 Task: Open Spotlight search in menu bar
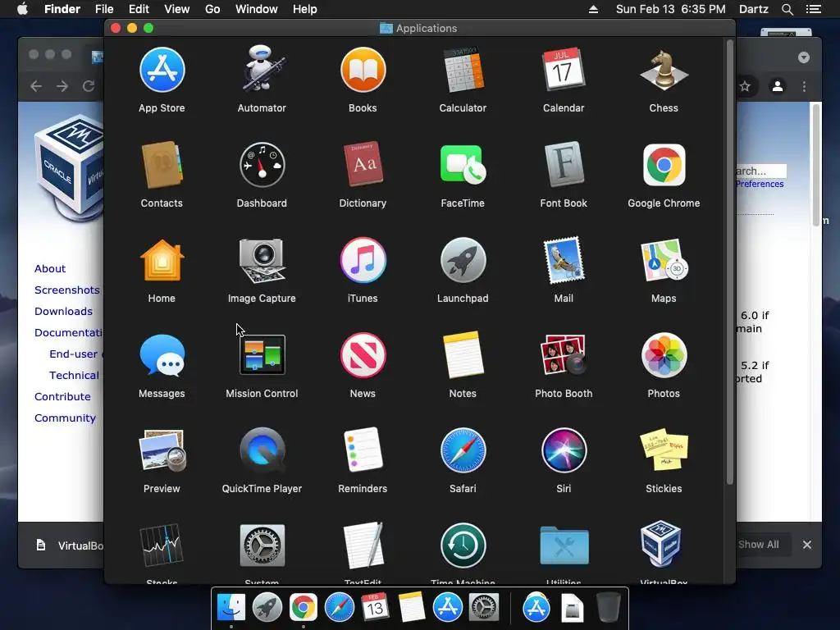click(787, 9)
